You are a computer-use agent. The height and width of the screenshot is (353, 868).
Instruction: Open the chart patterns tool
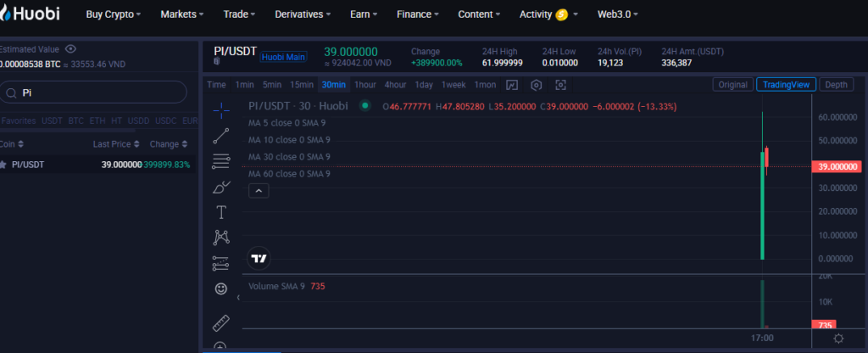coord(221,238)
